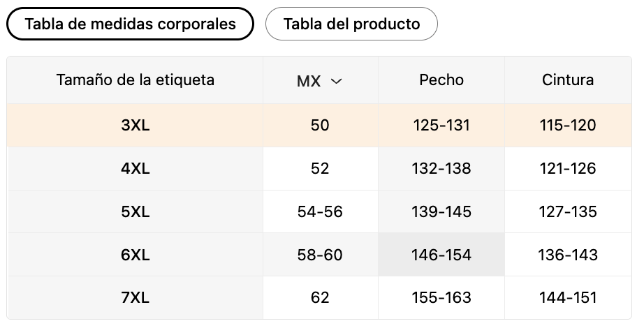Select waist measurement 144-151
This screenshot has height=328, width=644.
coord(568,297)
